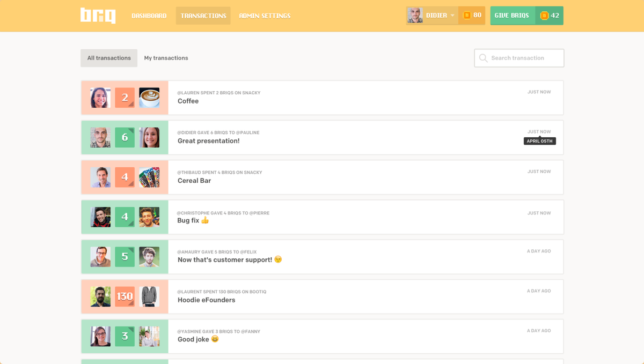This screenshot has height=364, width=644.
Task: Click the 3 briqs badge
Action: [x=125, y=336]
